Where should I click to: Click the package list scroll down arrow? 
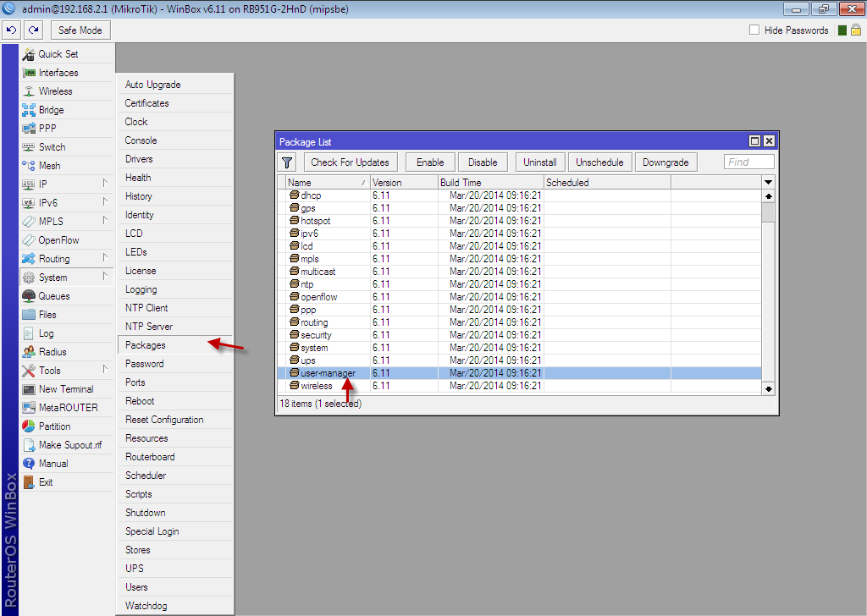[x=768, y=389]
